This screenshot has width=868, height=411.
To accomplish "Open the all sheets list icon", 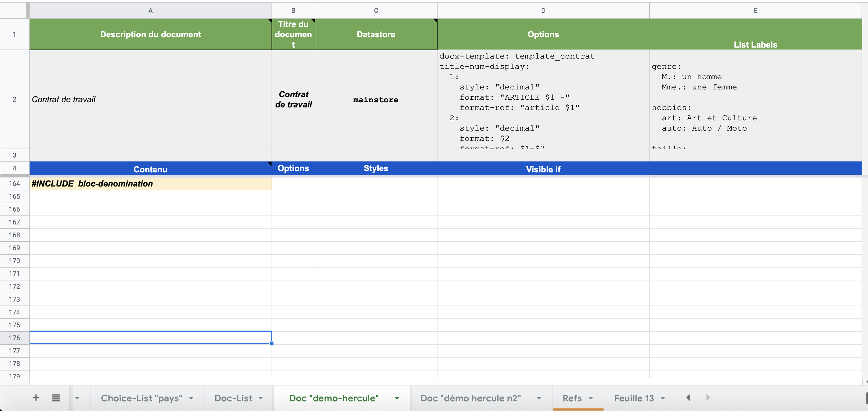I will pyautogui.click(x=56, y=398).
